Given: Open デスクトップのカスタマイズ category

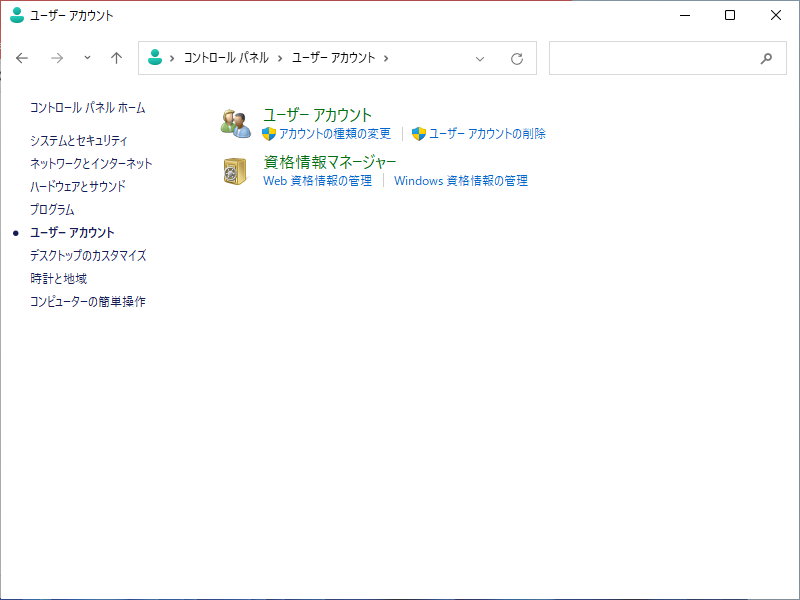Looking at the screenshot, I should click(x=88, y=255).
